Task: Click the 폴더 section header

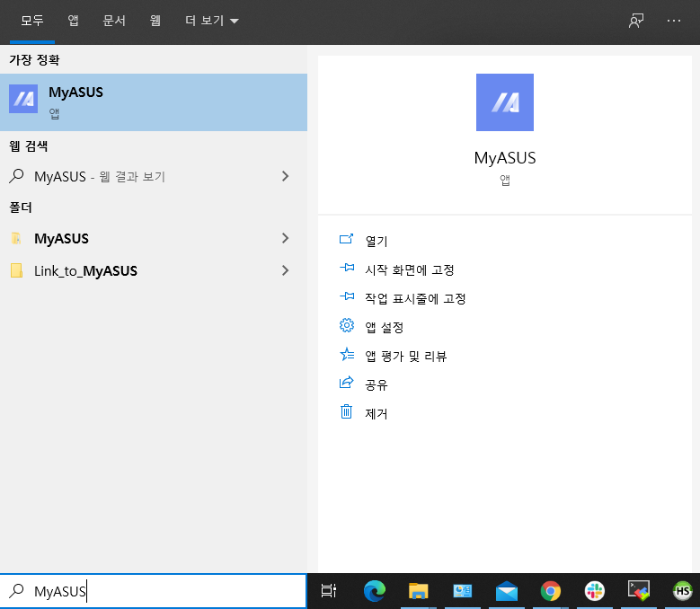Action: point(21,207)
